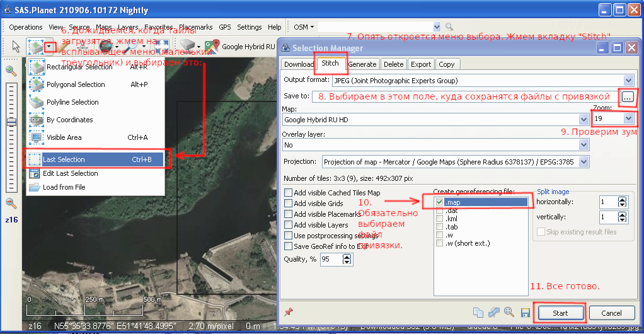Viewport: 644px width, 334px height.
Task: Click the zoom-in magnifier above zoom slider
Action: (11, 71)
